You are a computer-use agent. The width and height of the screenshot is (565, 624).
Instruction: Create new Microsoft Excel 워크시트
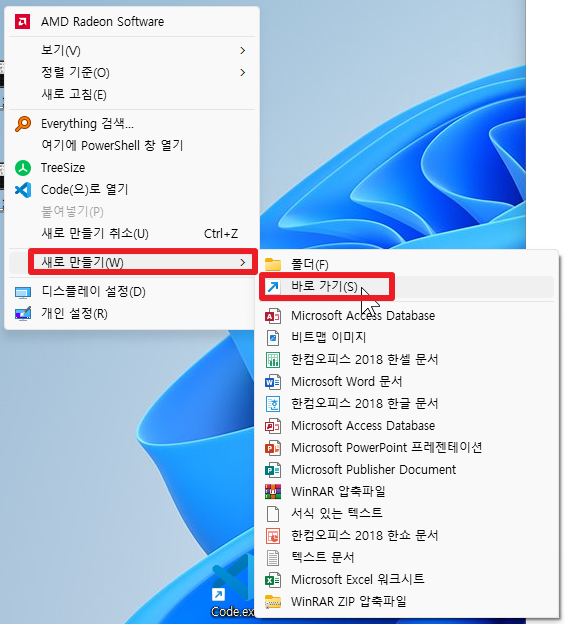click(x=406, y=580)
